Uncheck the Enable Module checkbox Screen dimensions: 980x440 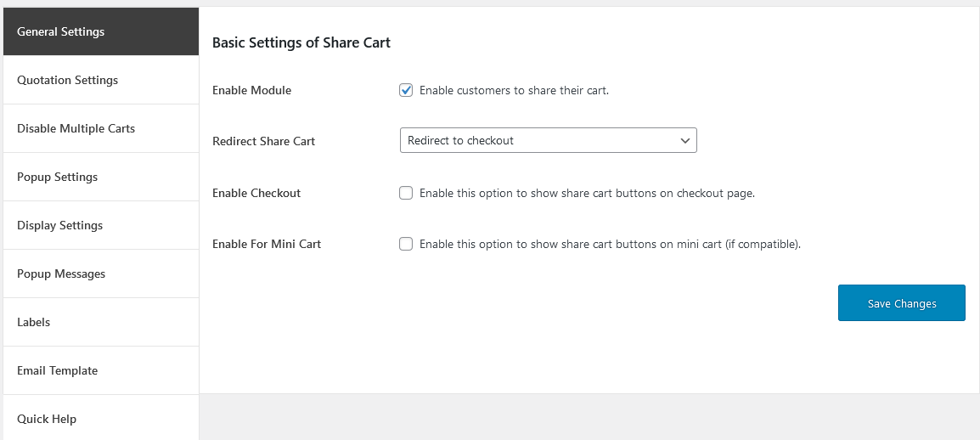click(x=406, y=90)
